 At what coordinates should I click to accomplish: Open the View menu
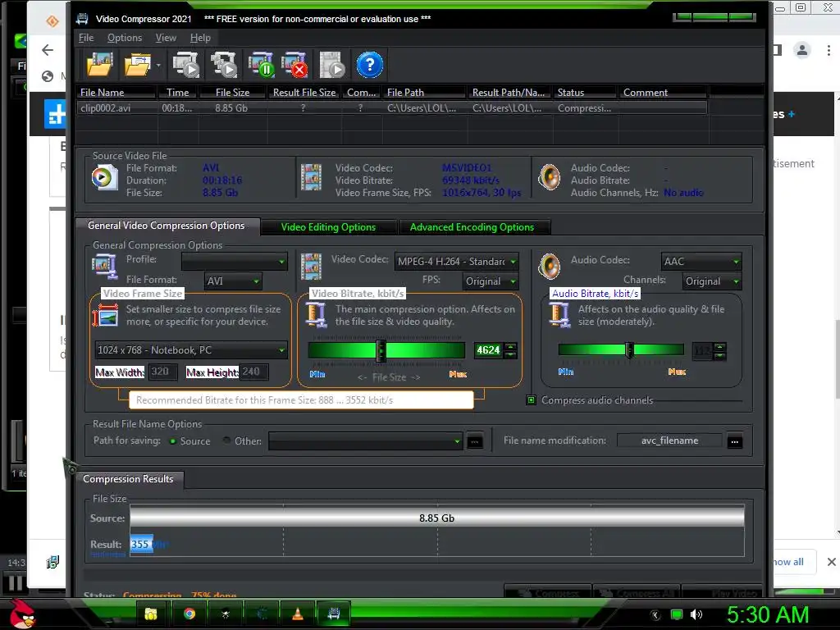(x=166, y=38)
